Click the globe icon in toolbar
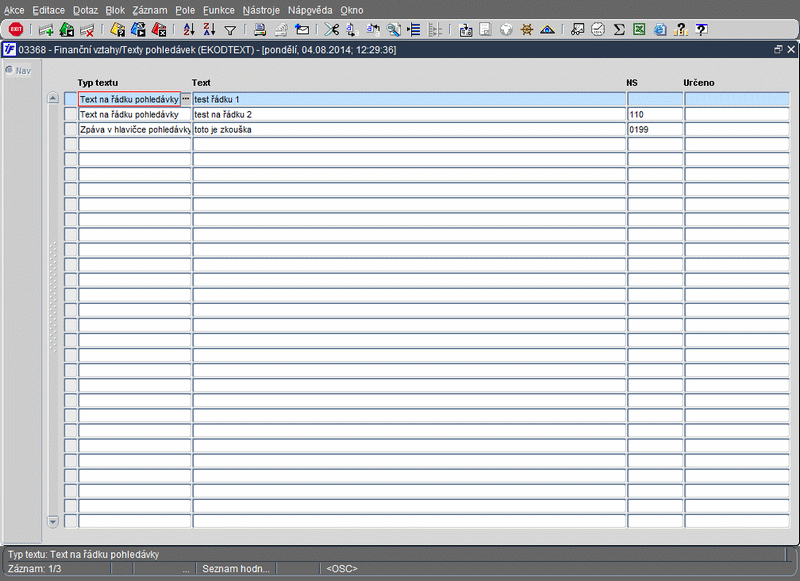 tap(506, 30)
